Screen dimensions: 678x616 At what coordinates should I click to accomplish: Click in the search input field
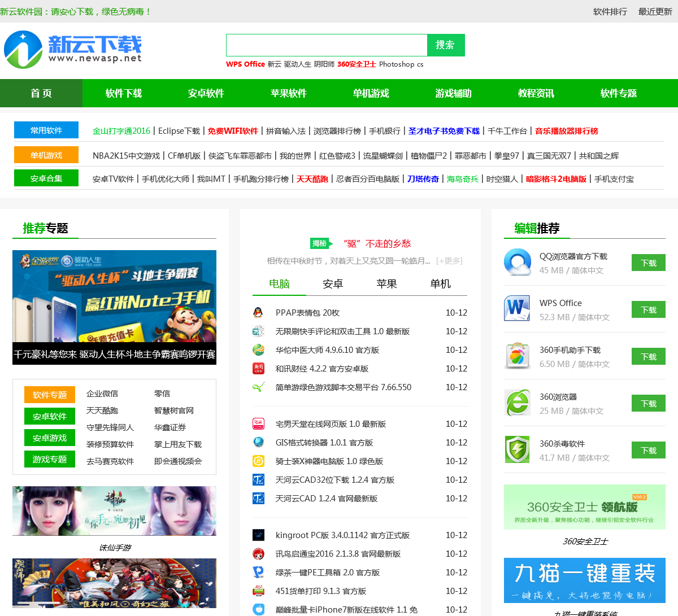click(327, 45)
